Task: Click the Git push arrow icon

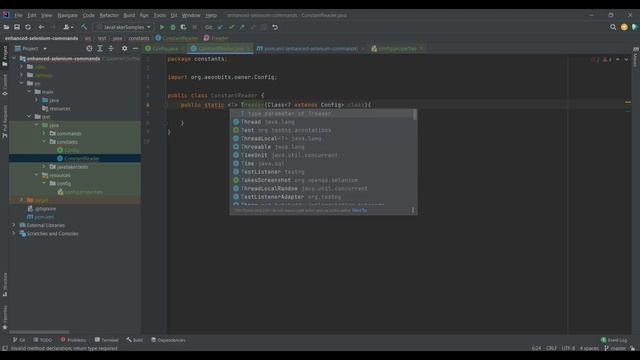Action: 242,27
